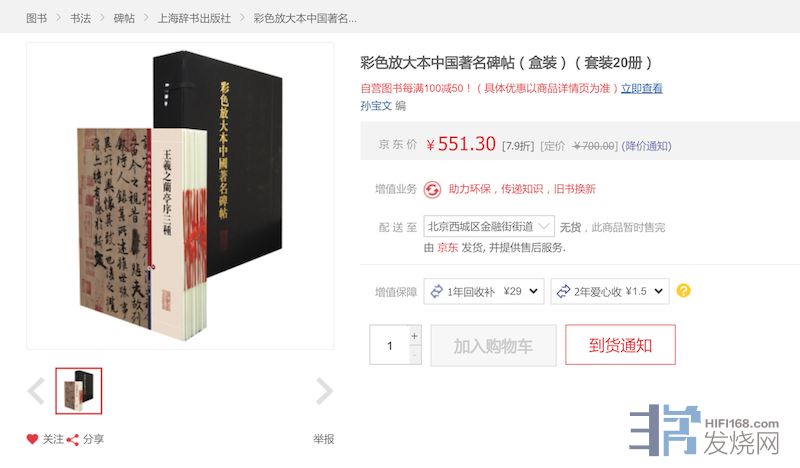Show previous thumbnail with left arrow

click(36, 391)
